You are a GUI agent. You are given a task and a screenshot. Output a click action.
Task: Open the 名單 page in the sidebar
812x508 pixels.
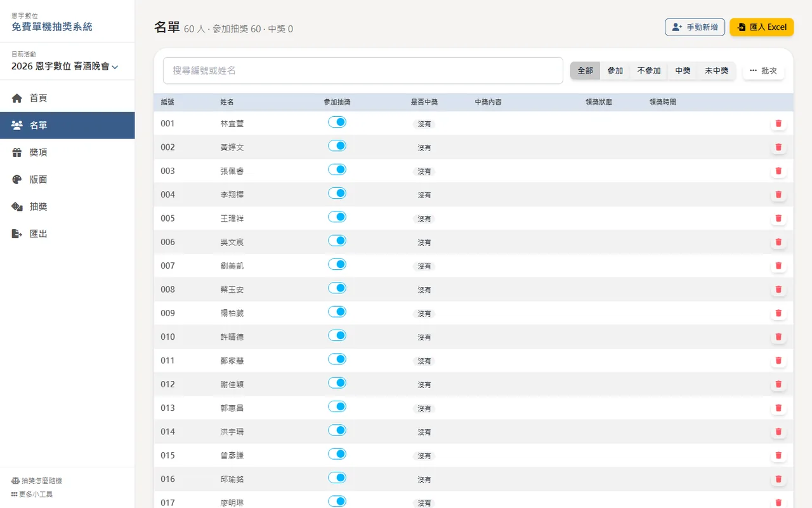[67, 125]
